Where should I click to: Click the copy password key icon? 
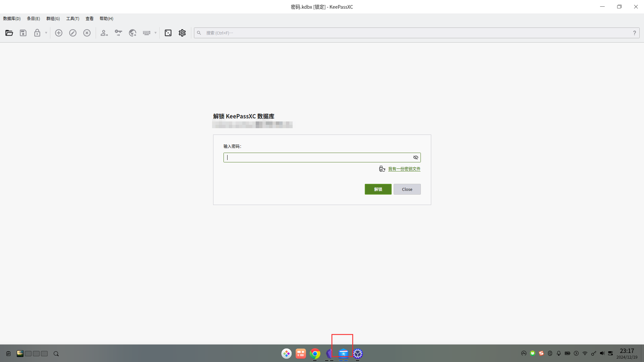118,33
